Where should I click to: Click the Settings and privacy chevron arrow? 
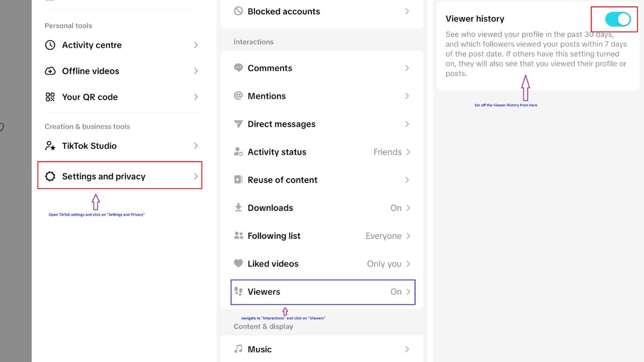(196, 176)
